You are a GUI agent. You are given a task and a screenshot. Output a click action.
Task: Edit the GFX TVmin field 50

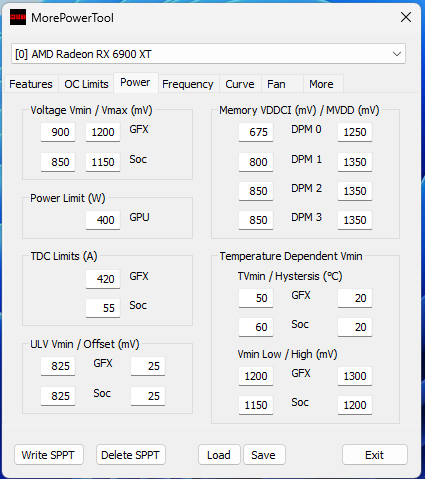[256, 298]
